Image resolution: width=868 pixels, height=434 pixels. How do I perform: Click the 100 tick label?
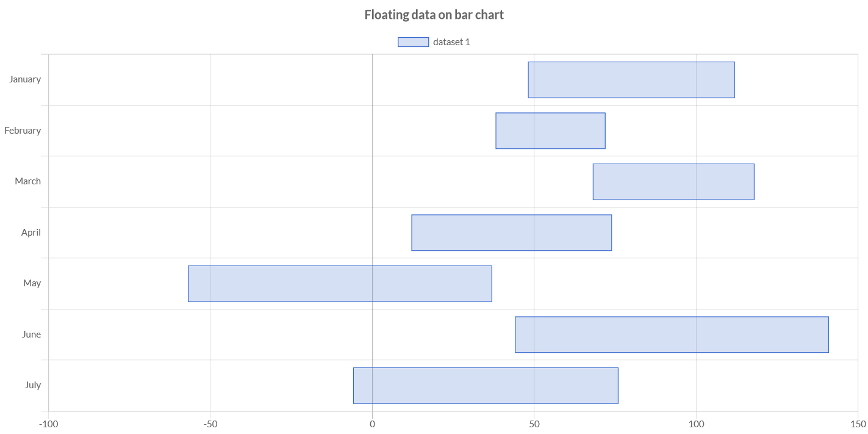coord(696,424)
